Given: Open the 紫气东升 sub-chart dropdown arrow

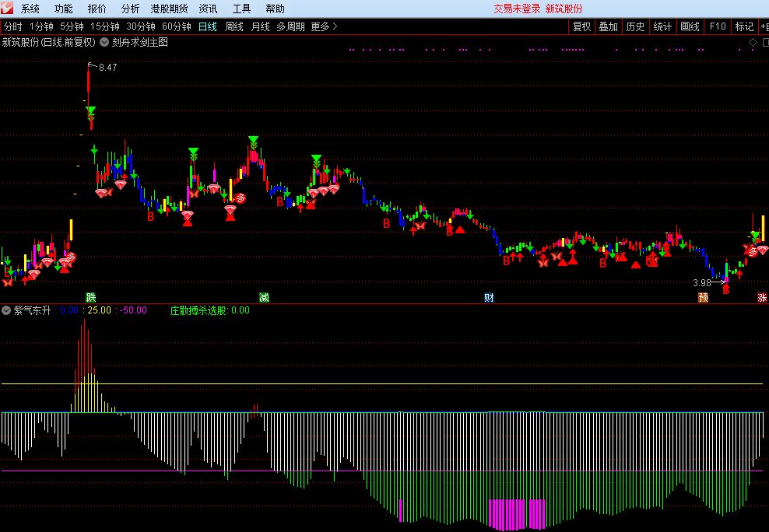Looking at the screenshot, I should click(x=6, y=310).
